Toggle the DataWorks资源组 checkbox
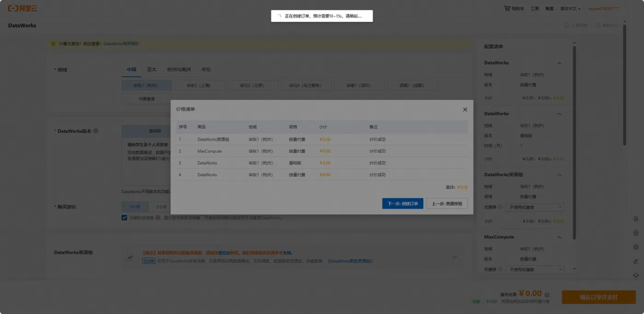 (x=130, y=257)
